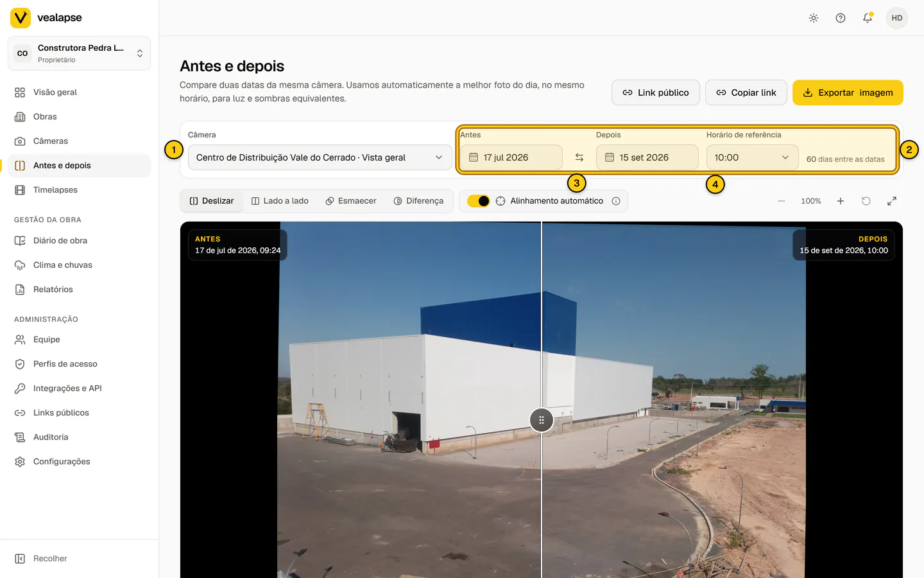The width and height of the screenshot is (924, 578).
Task: Click the Exportar imagem button
Action: pyautogui.click(x=848, y=92)
